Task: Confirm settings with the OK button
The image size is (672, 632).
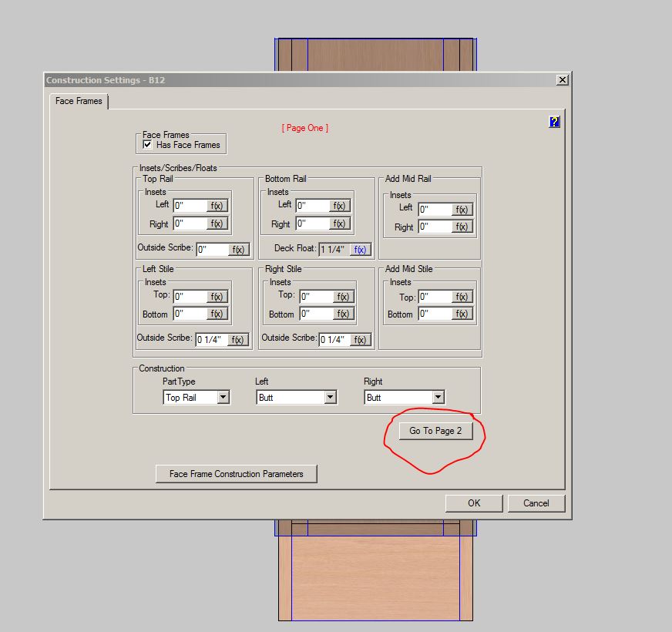Action: click(473, 503)
